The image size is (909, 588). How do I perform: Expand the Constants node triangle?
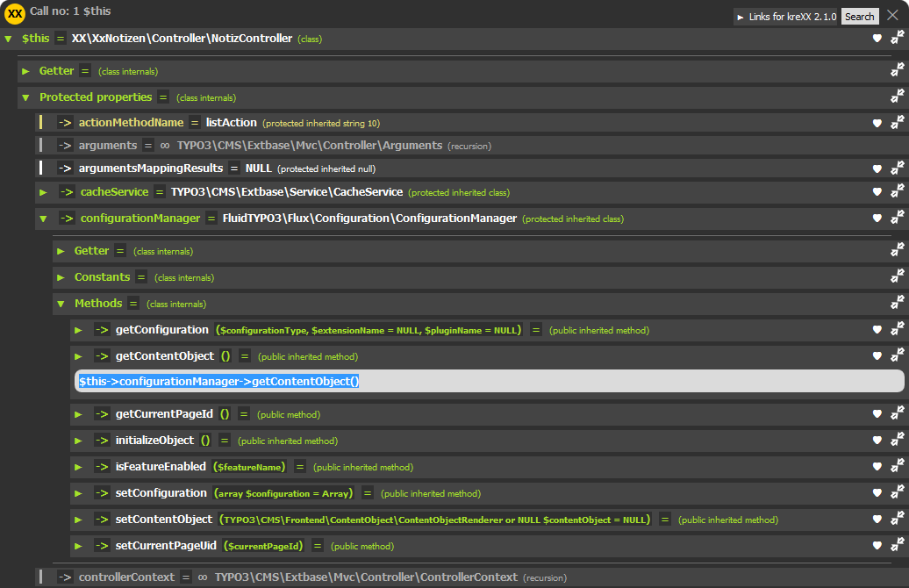coord(61,277)
